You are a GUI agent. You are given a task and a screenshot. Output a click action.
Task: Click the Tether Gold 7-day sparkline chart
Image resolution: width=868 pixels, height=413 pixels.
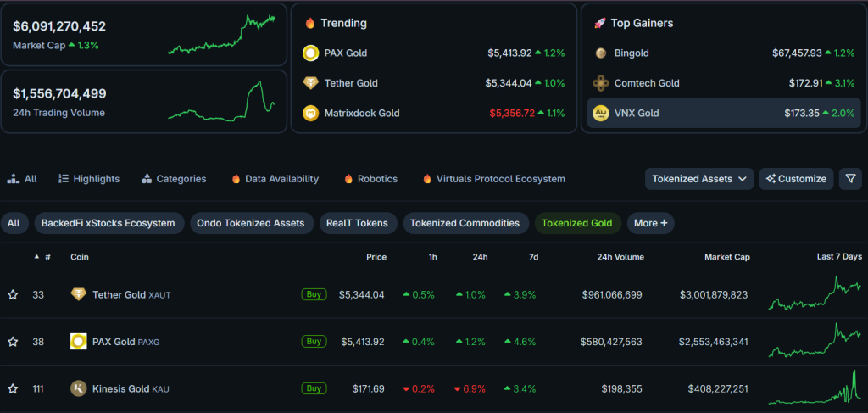[x=814, y=295]
